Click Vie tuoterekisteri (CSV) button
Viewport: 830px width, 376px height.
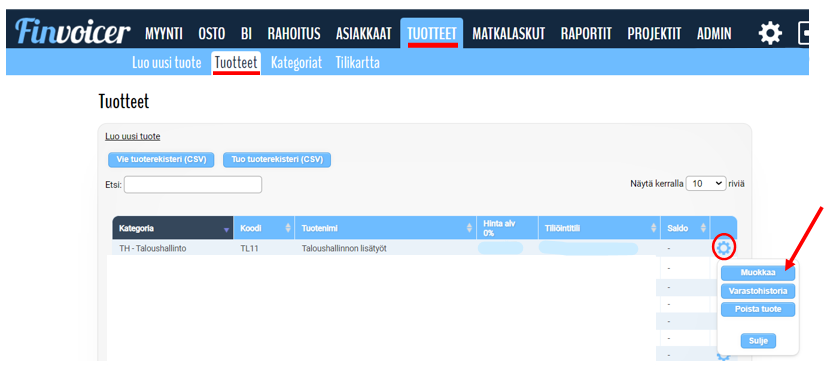coord(161,160)
